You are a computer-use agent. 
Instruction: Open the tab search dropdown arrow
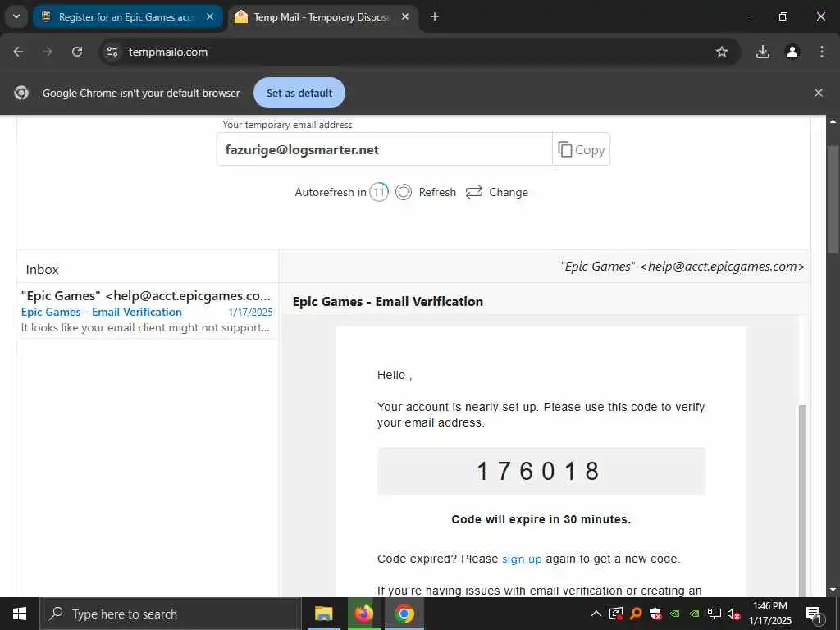coord(16,16)
